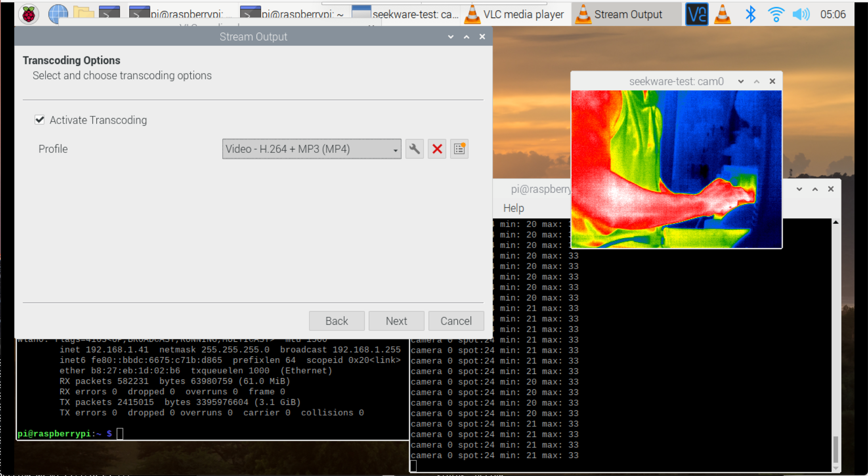Click the 'Profile' label
The width and height of the screenshot is (868, 476).
pos(53,149)
